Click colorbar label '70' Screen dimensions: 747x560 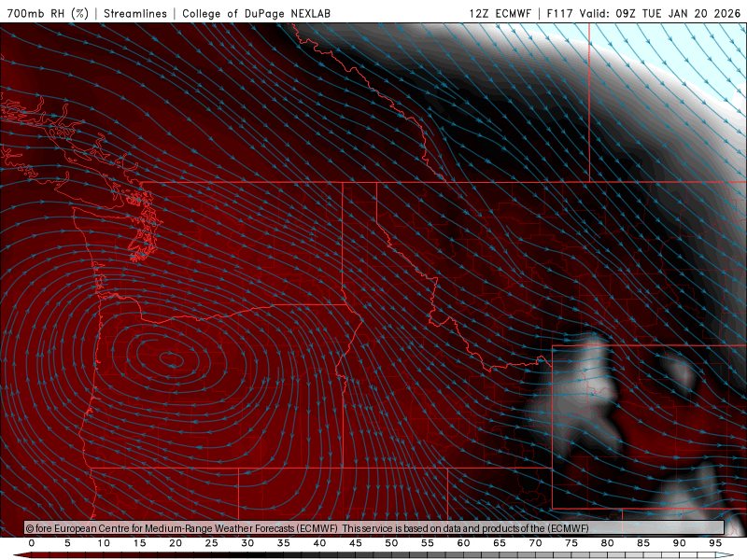coord(535,543)
